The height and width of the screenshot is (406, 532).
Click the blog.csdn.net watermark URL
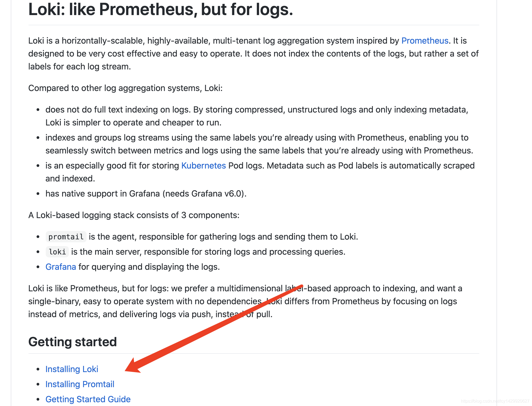pyautogui.click(x=495, y=401)
